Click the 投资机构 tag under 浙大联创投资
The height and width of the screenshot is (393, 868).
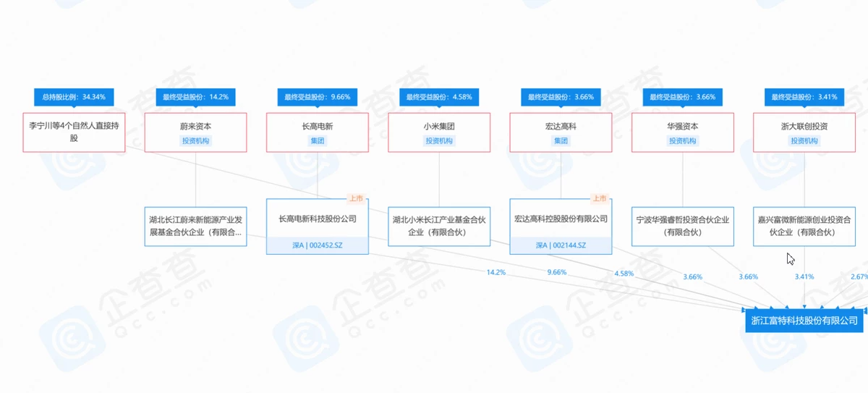coord(804,141)
